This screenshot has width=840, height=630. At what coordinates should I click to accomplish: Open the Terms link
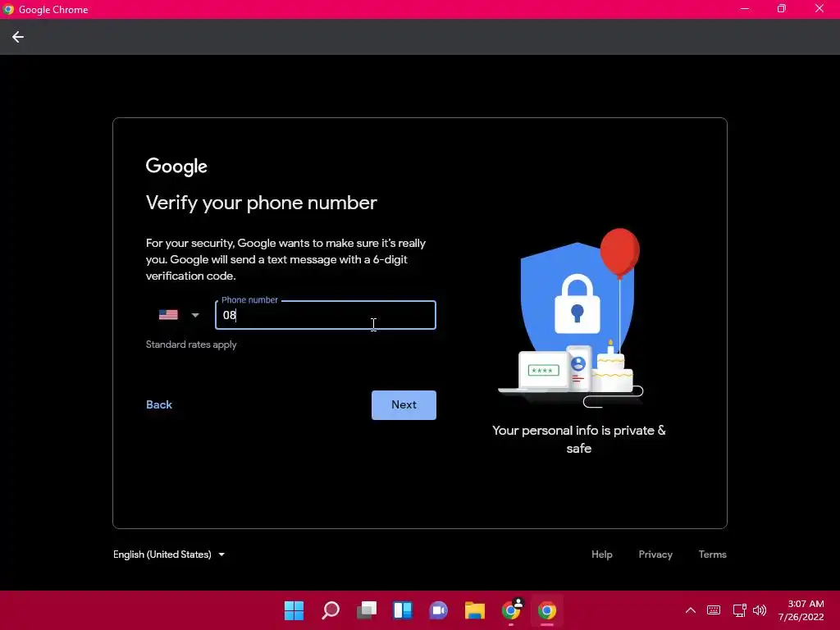click(x=712, y=555)
